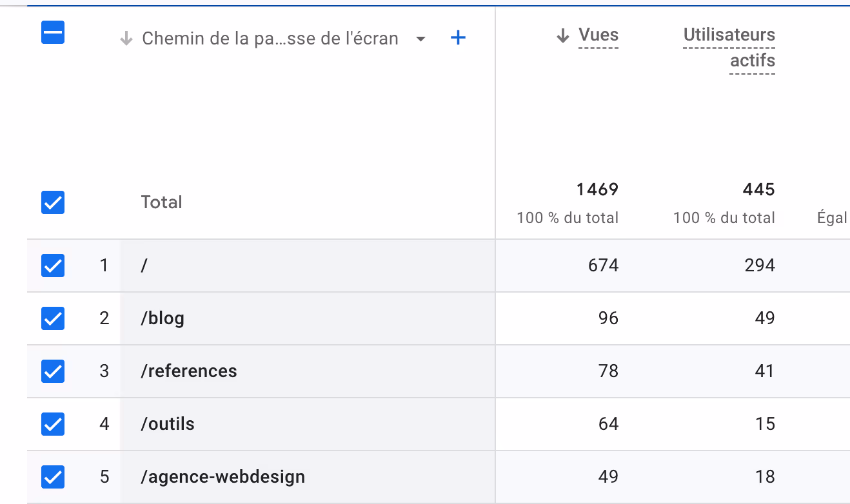Uncheck the Total row checkbox
Screen dimensions: 850x504
coord(53,202)
